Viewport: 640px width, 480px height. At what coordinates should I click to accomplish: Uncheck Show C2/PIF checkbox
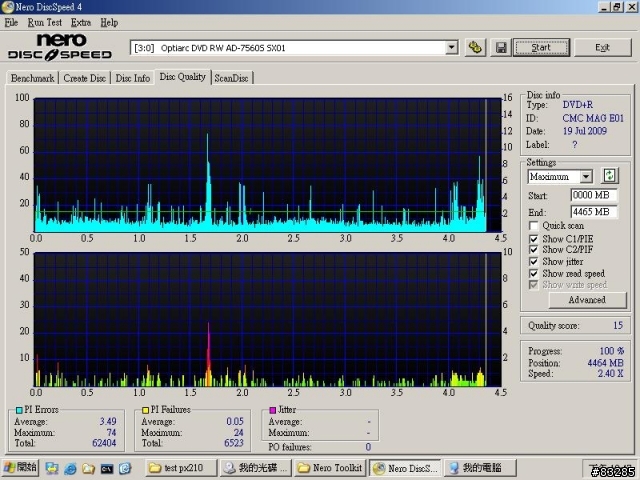(533, 249)
